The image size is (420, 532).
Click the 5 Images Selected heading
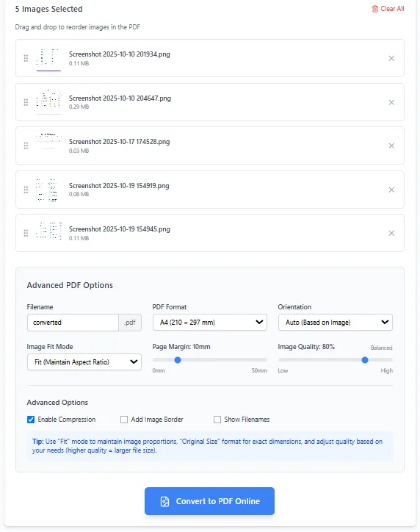[x=48, y=9]
